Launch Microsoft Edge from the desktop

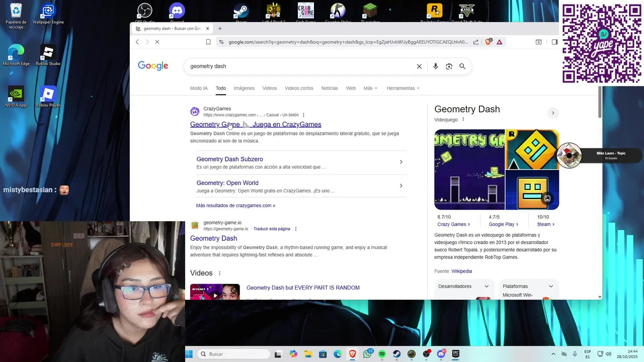[x=16, y=55]
